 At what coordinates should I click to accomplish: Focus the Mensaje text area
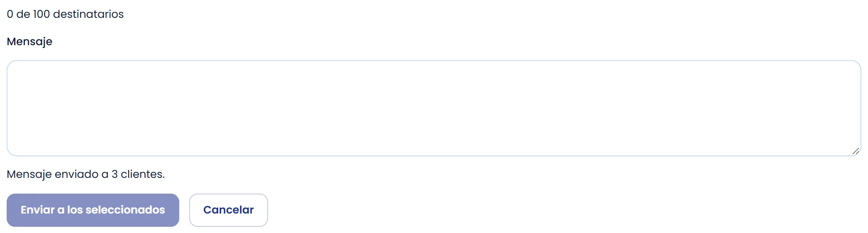coord(434,108)
